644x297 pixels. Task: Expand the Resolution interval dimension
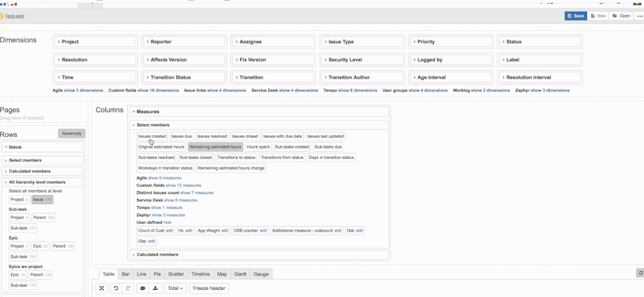coord(540,77)
